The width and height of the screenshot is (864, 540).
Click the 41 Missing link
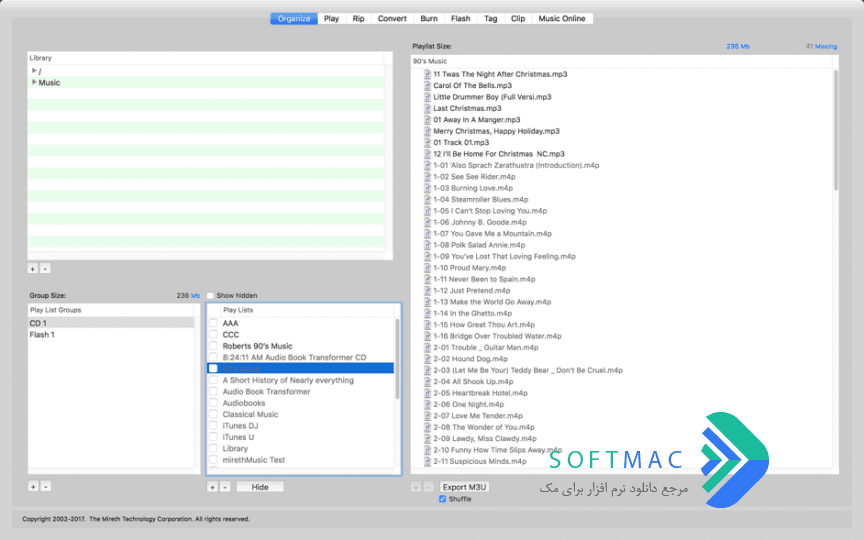pyautogui.click(x=821, y=46)
